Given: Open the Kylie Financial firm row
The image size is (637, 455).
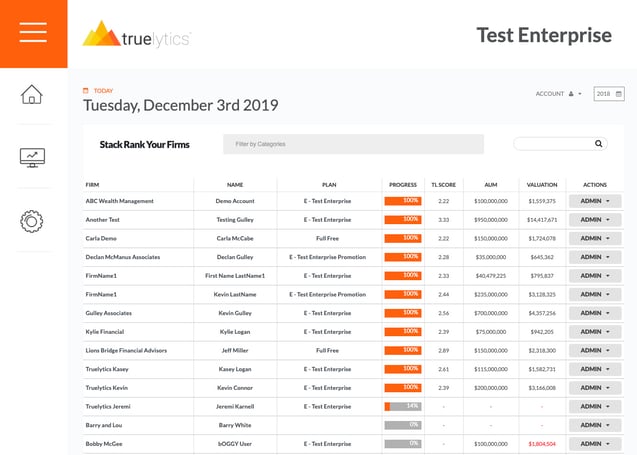Looking at the screenshot, I should tap(104, 332).
